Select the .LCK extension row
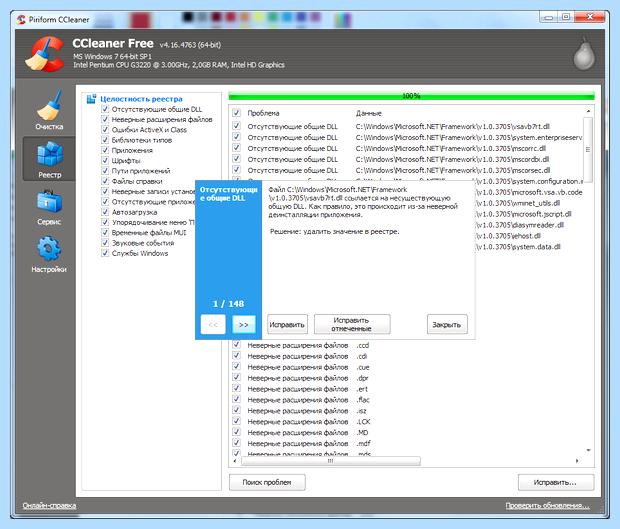This screenshot has width=620, height=529. (x=407, y=422)
